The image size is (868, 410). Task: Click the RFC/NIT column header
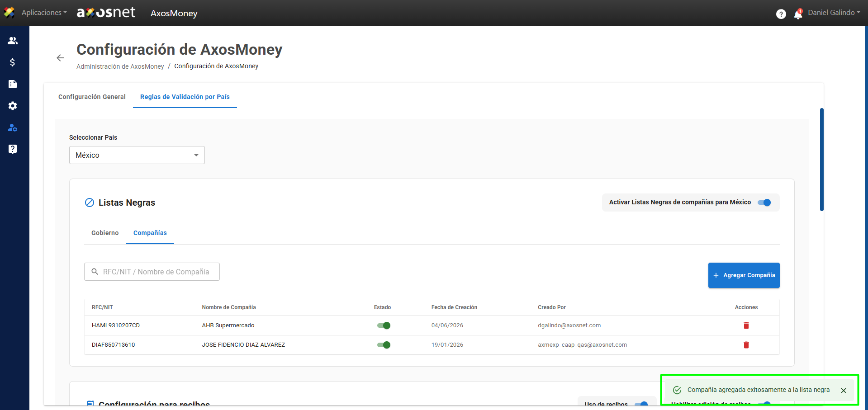(x=102, y=307)
